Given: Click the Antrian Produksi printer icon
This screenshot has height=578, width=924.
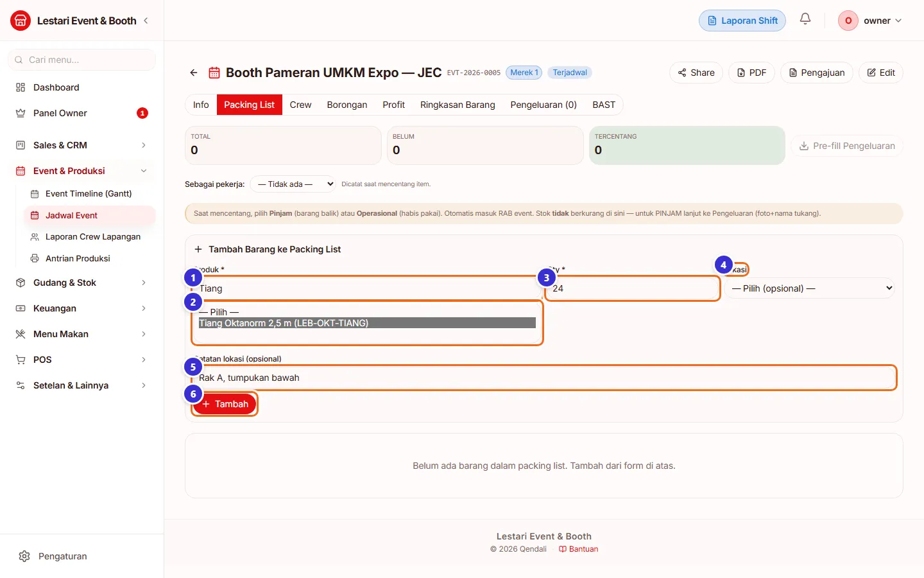Looking at the screenshot, I should [35, 258].
